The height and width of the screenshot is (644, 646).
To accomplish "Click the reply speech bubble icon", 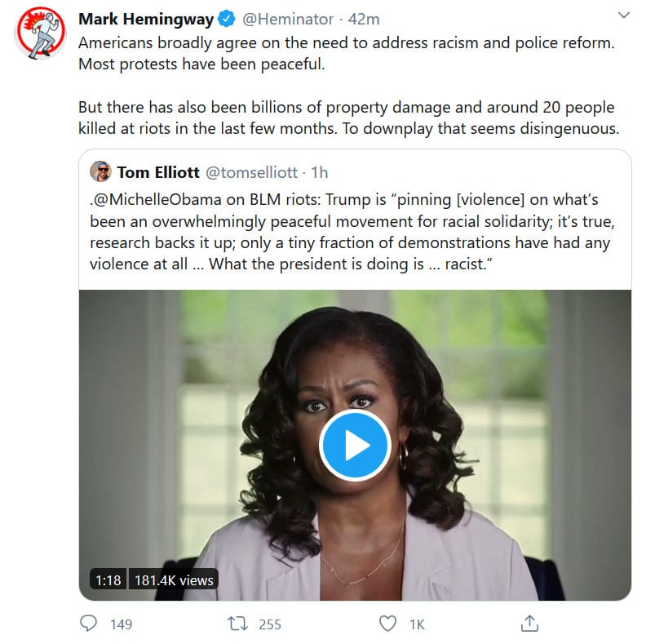I will pyautogui.click(x=89, y=624).
